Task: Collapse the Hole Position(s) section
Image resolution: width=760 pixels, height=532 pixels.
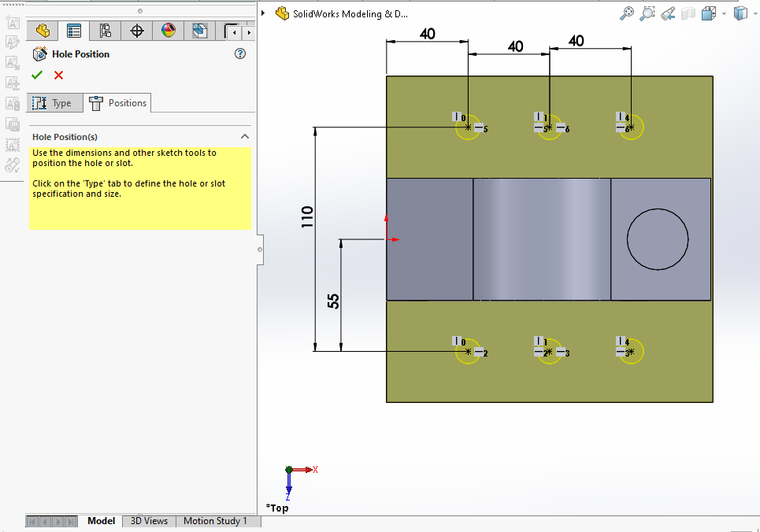Action: [244, 137]
